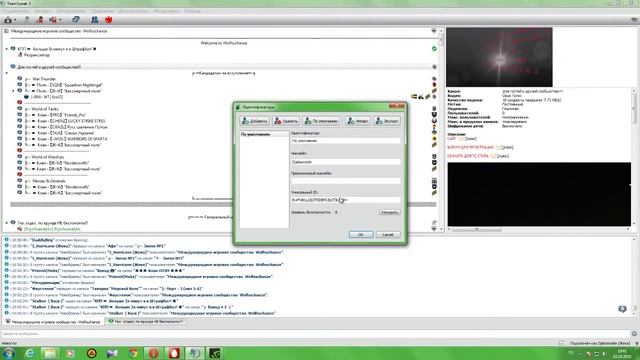Confirm the identities dialog with OK
640x360 pixels.
click(x=361, y=235)
